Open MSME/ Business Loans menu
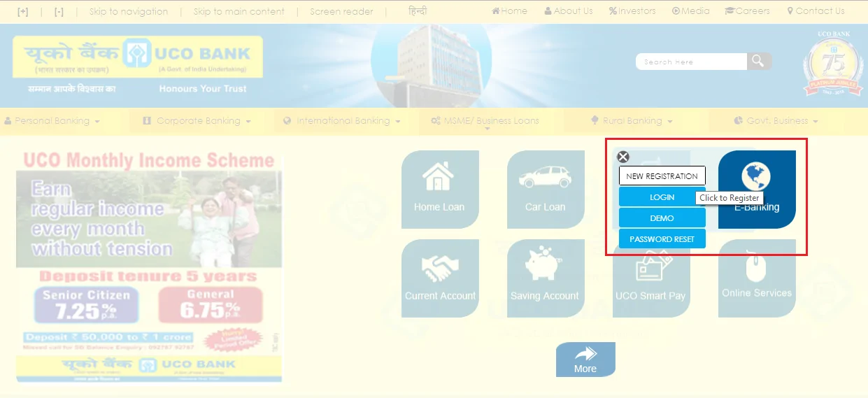This screenshot has height=398, width=868. [485, 121]
